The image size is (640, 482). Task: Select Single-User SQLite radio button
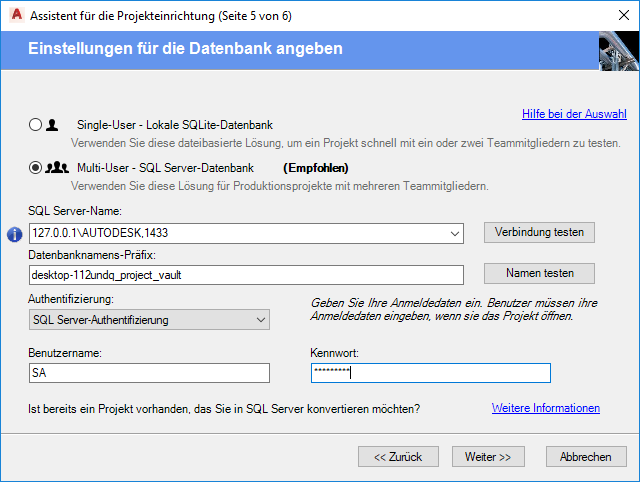(x=36, y=124)
